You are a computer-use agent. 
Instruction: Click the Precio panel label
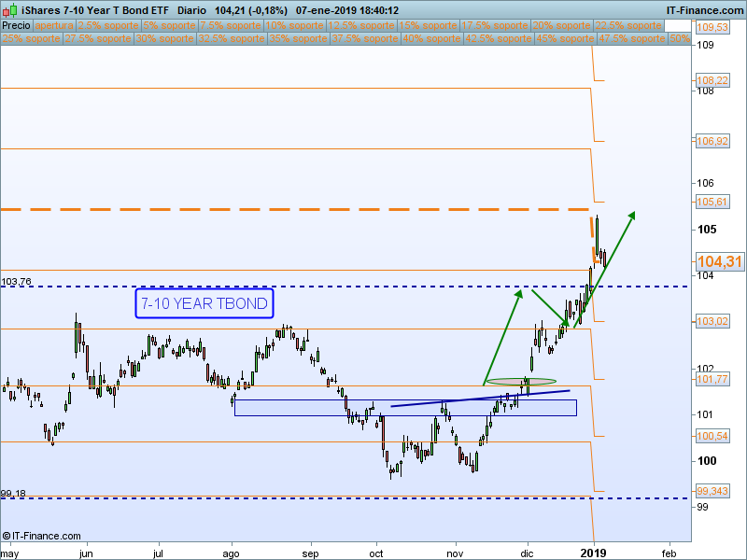pyautogui.click(x=17, y=26)
